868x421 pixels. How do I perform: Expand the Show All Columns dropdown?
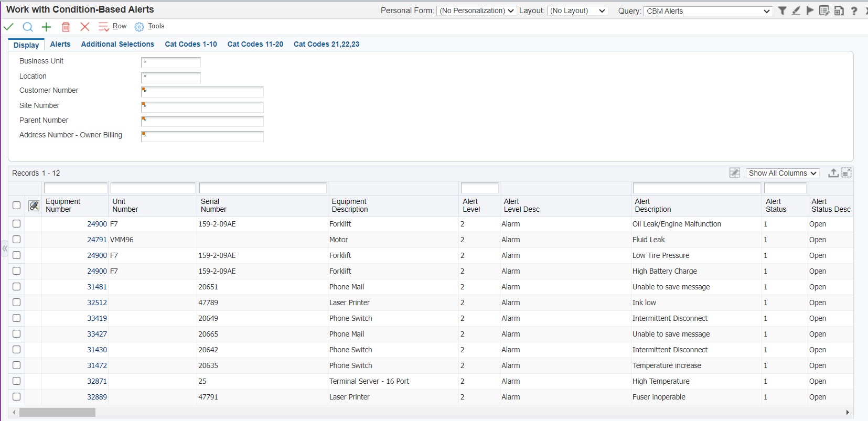point(782,173)
